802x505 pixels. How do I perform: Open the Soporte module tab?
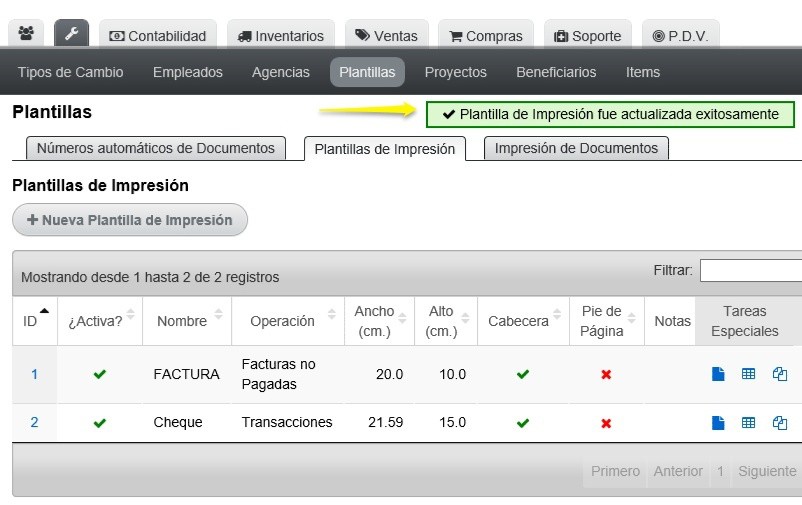point(588,36)
